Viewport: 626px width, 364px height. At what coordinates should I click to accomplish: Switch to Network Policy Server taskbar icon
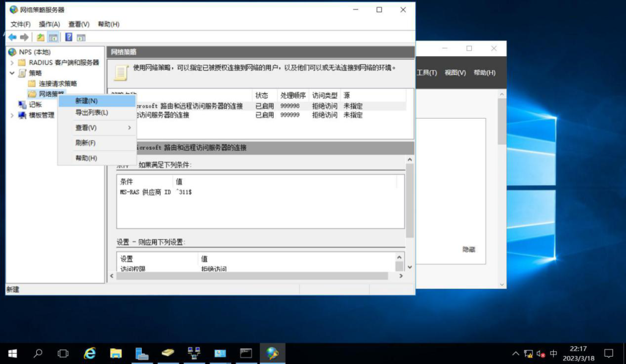272,353
